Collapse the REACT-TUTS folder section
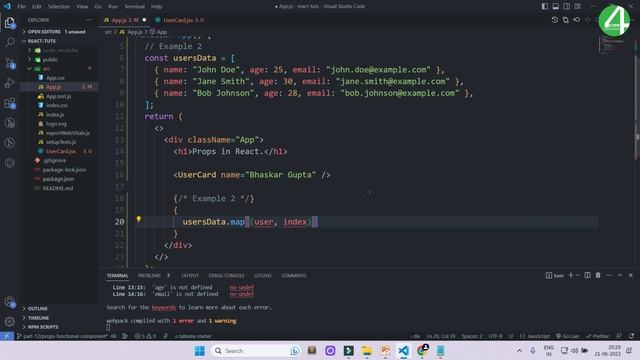 [x=42, y=41]
